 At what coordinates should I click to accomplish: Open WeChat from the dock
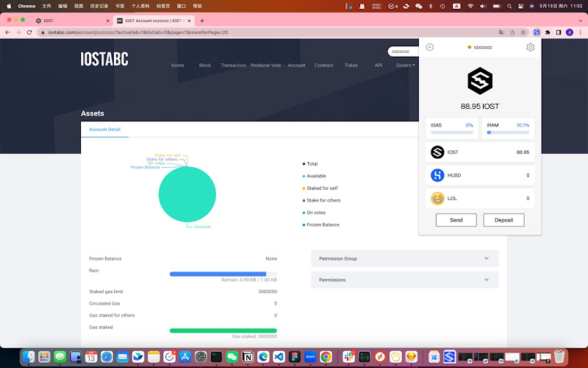[232, 356]
